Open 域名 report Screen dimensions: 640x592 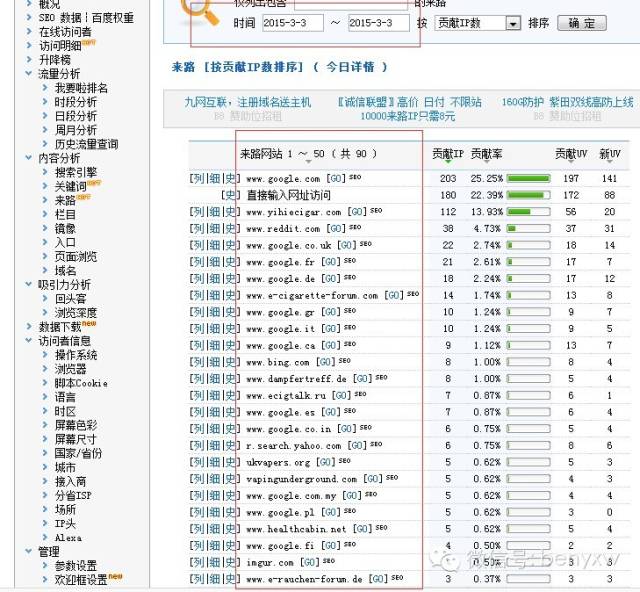(65, 271)
